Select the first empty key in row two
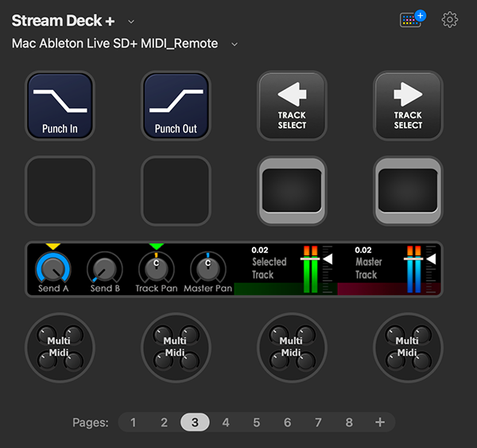The width and height of the screenshot is (477, 448). pos(60,191)
